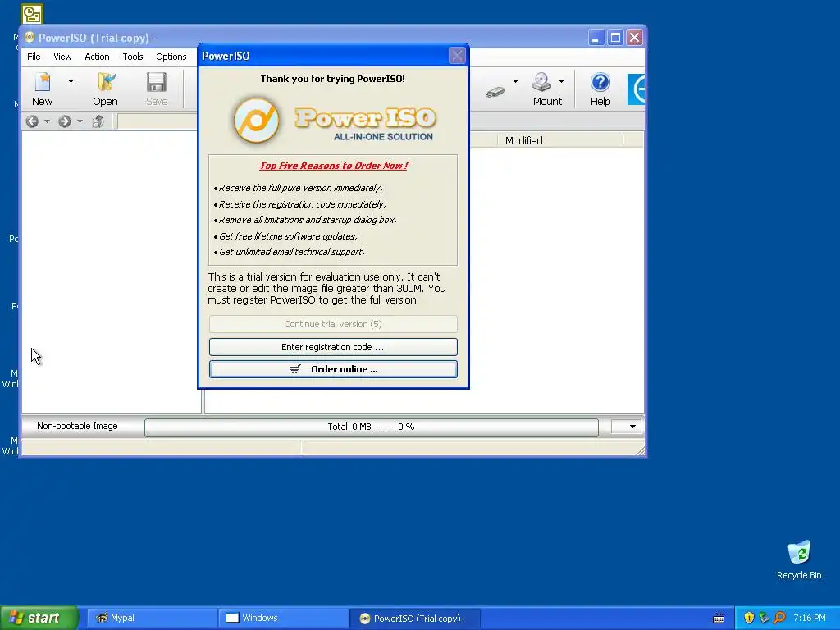This screenshot has width=840, height=630.
Task: Maximize the PowerISO main window
Action: 615,38
